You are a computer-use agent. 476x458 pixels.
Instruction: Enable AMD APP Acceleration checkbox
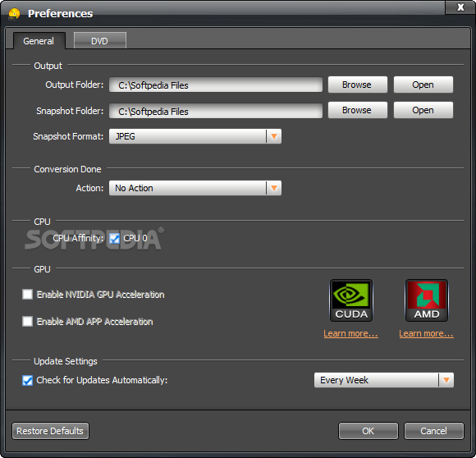click(27, 321)
